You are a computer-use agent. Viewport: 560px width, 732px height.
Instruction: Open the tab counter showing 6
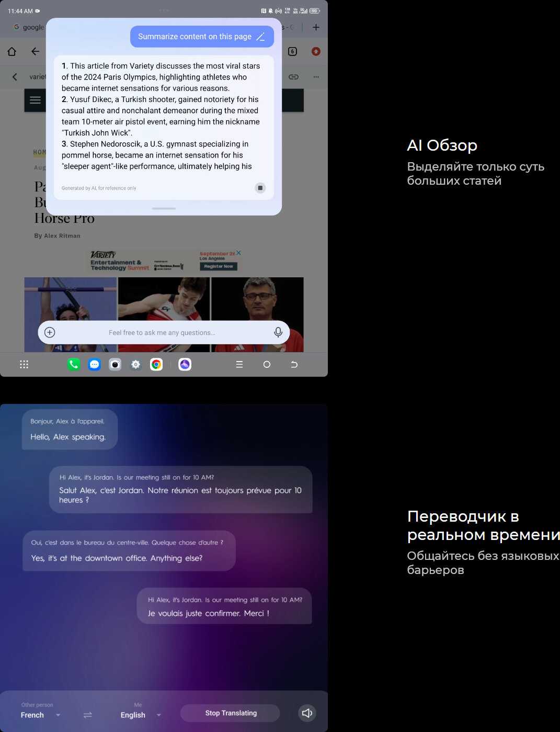click(x=292, y=51)
